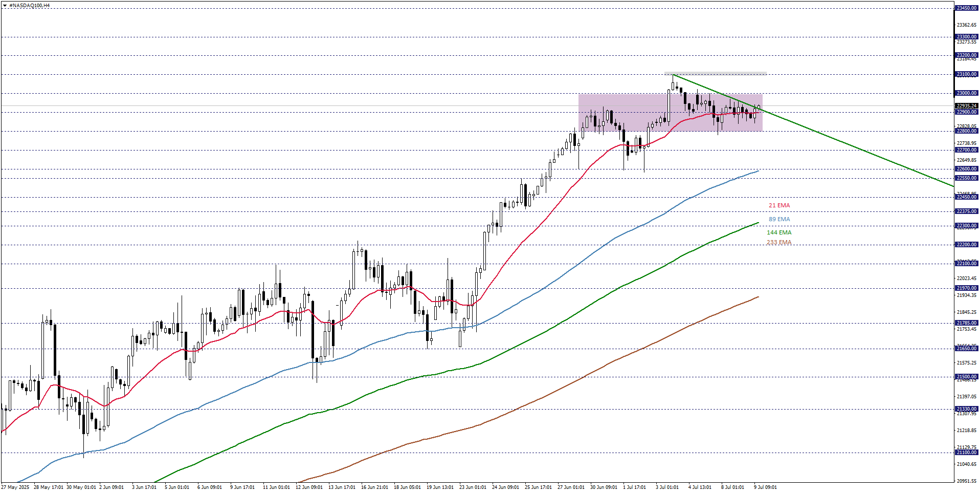
Task: Click the 12 Jun 09:01 time label
Action: click(x=309, y=487)
